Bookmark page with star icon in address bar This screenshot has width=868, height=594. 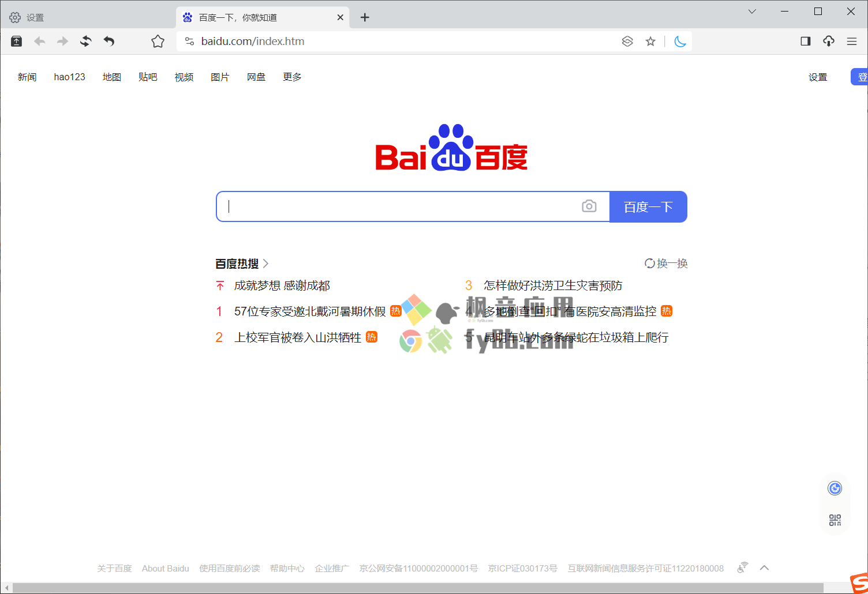click(650, 41)
